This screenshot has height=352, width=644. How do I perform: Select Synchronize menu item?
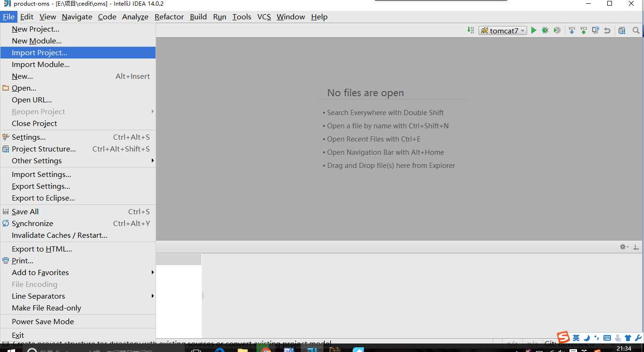[78, 223]
